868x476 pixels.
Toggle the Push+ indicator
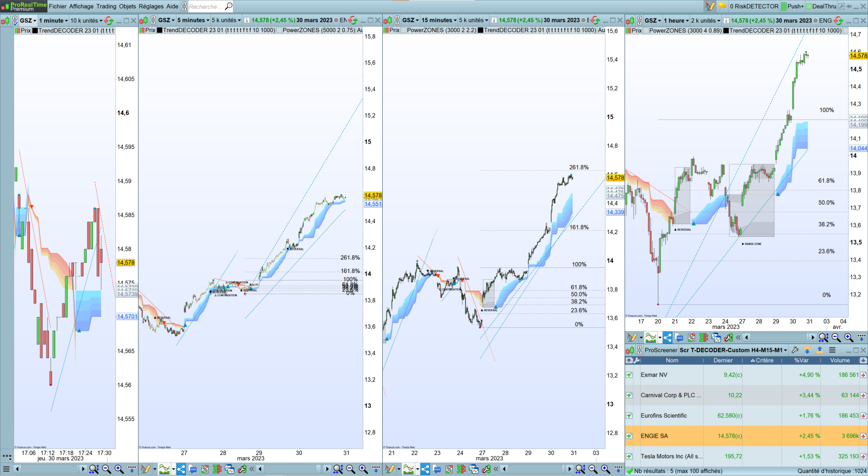(x=793, y=6)
